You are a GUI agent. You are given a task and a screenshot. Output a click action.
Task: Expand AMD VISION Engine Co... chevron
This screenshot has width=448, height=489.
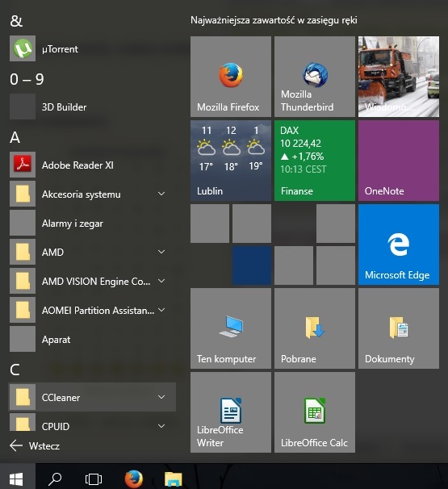click(161, 281)
